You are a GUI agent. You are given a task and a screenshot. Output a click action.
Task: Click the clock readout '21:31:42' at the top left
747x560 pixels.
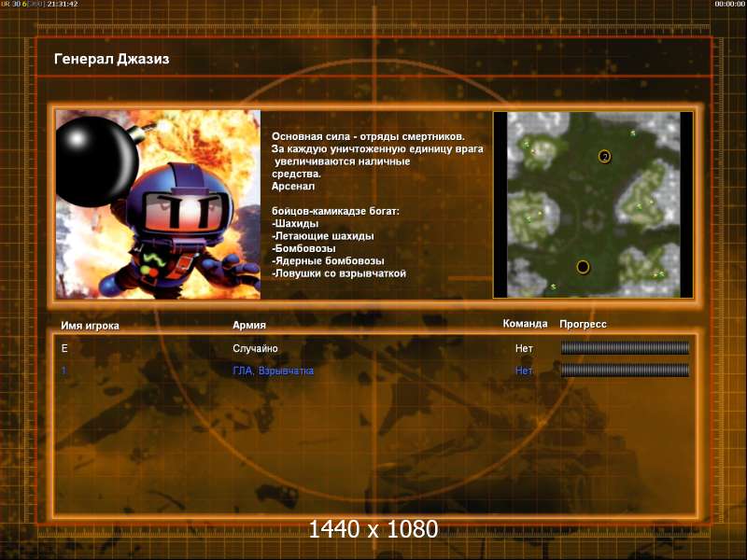[63, 4]
